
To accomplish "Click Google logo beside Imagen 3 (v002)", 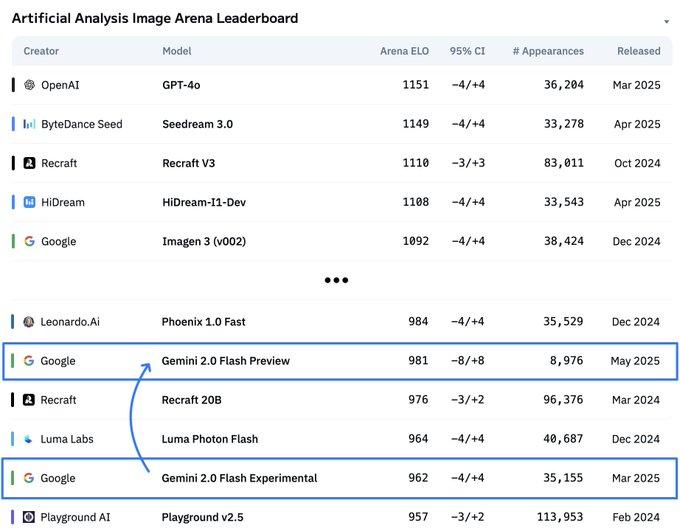I will click(x=30, y=241).
